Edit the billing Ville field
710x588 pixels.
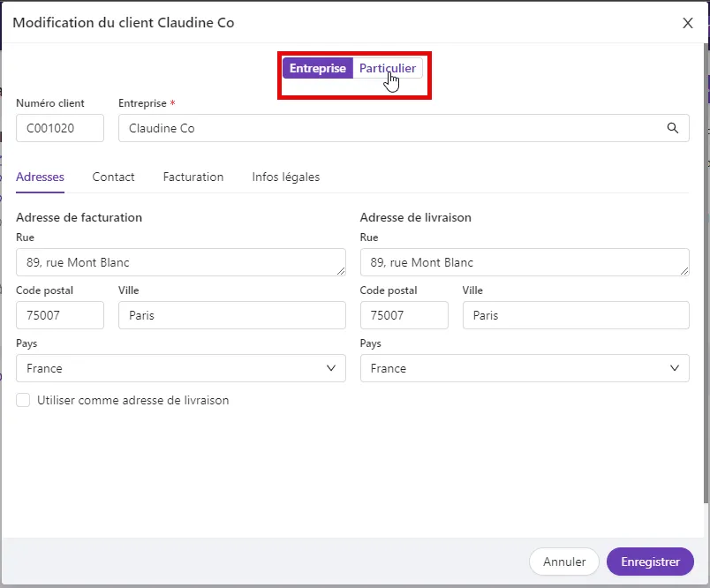[x=232, y=315]
